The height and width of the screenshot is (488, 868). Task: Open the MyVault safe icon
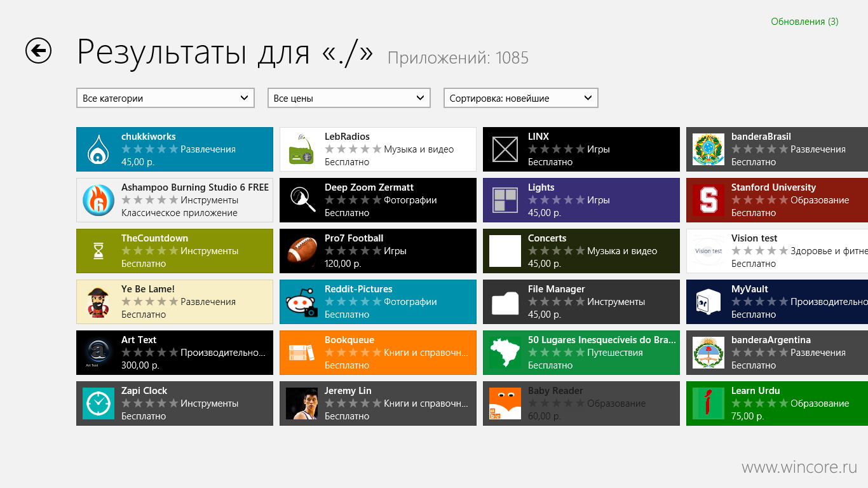click(x=709, y=302)
